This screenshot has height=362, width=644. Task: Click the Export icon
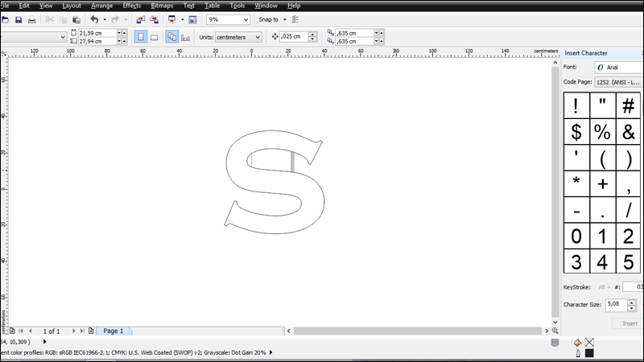154,19
